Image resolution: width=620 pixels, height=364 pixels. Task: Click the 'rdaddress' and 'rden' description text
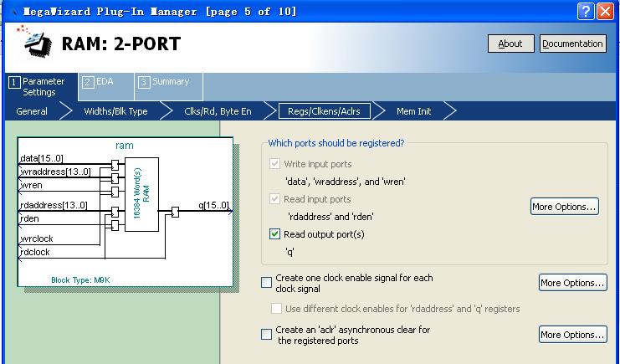[330, 217]
